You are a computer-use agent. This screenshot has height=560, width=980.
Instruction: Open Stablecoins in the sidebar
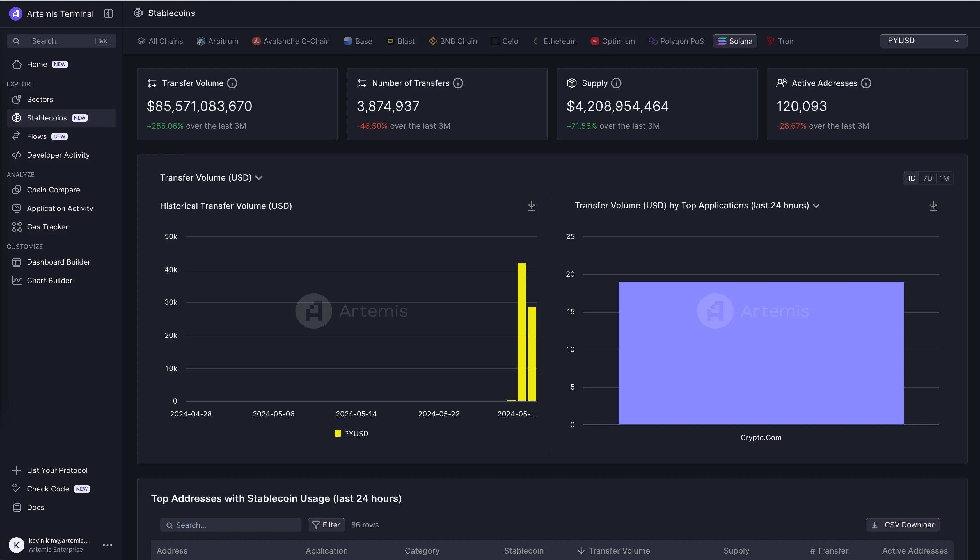pyautogui.click(x=61, y=118)
